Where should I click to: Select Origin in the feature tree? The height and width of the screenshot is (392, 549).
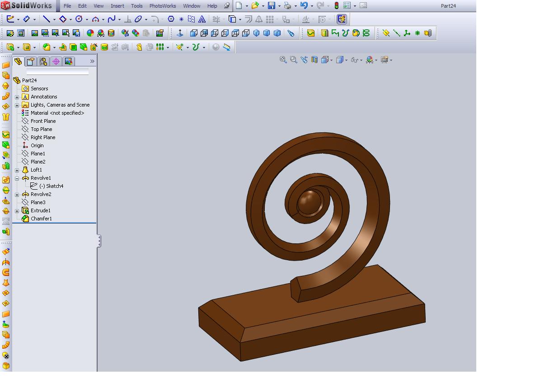point(37,145)
